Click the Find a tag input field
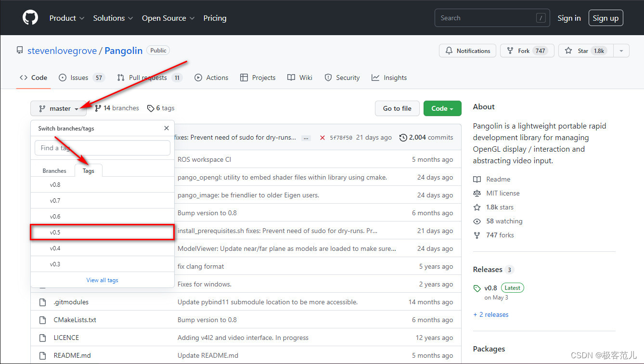 (x=103, y=148)
